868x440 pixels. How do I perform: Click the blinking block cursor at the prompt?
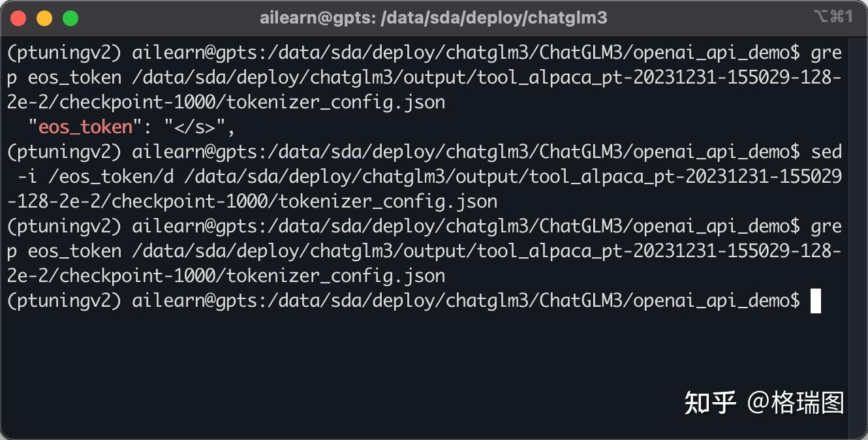point(815,301)
